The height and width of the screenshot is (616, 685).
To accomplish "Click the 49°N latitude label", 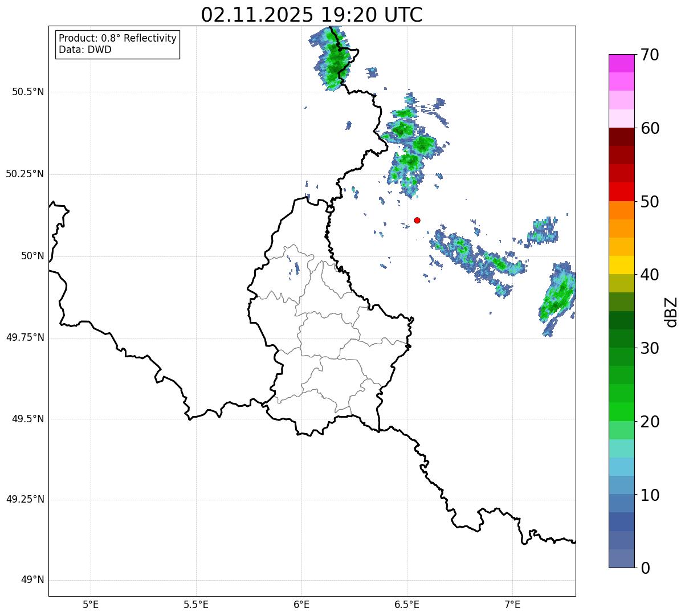I will pos(32,580).
